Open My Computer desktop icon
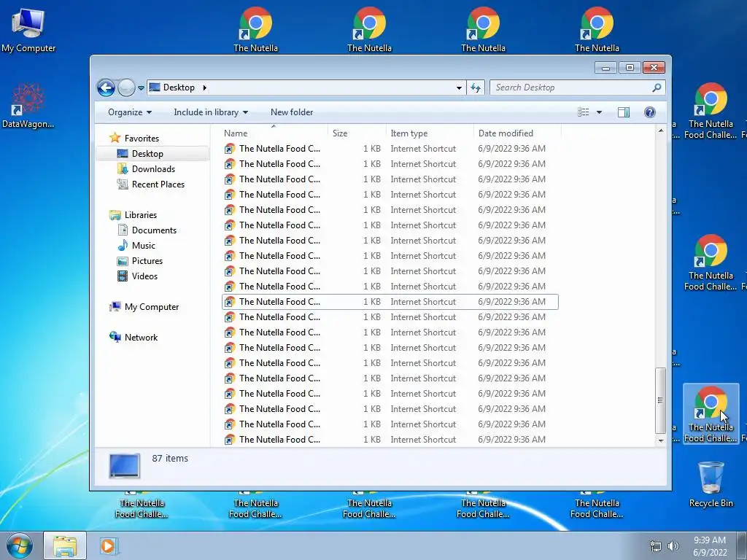Viewport: 747px width, 560px height. [x=28, y=29]
